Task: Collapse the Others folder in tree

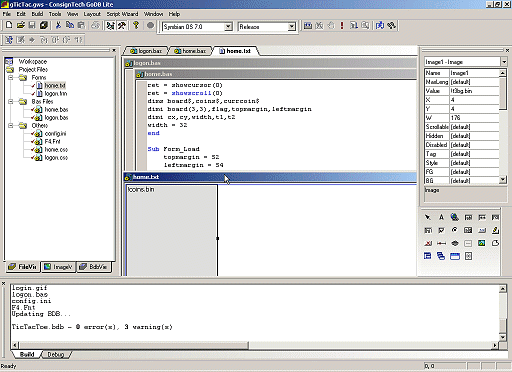Action: 11,125
